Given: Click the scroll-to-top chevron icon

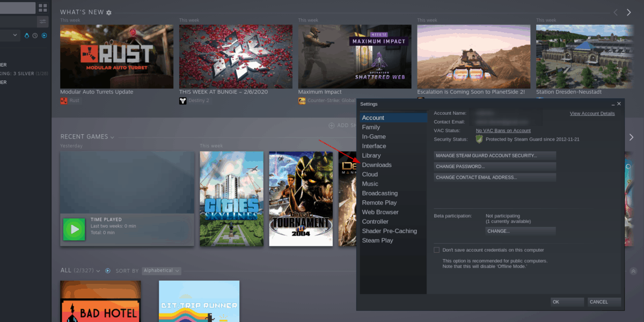Looking at the screenshot, I should [x=633, y=272].
